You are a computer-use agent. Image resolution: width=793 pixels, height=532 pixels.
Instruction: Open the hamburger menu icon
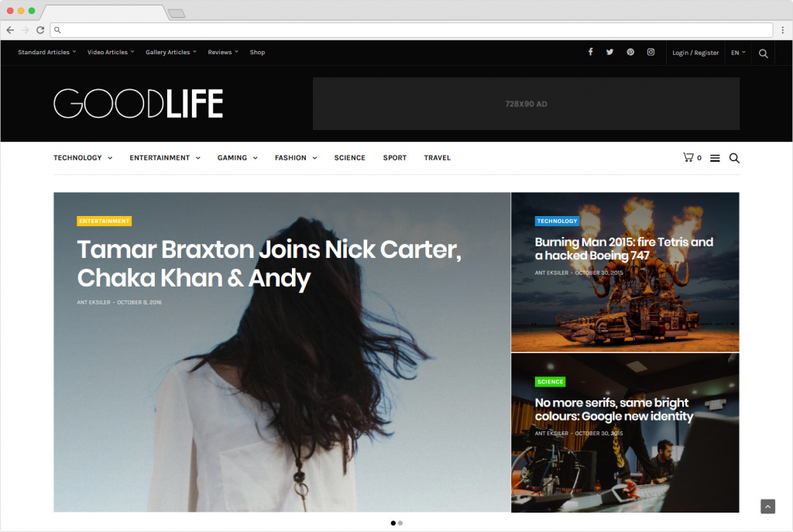715,158
